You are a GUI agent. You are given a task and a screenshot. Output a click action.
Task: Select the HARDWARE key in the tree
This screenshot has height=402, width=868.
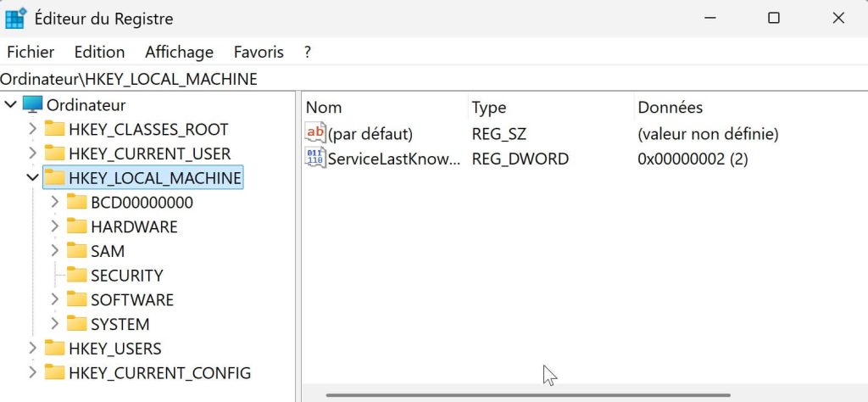(x=134, y=227)
